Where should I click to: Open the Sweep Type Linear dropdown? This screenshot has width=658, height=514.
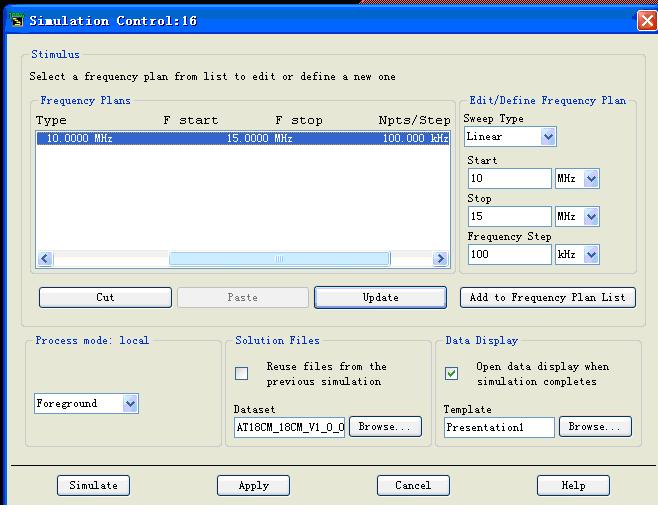pos(547,137)
